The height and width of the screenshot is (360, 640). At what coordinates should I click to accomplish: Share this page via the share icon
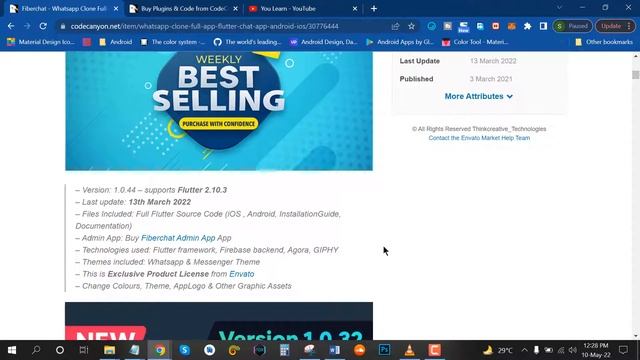(395, 26)
